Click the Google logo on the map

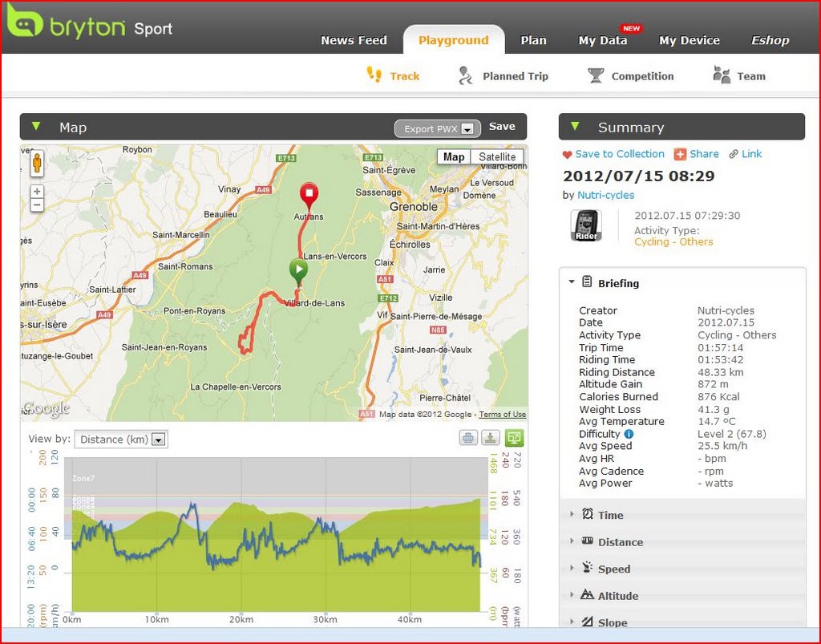click(x=46, y=409)
